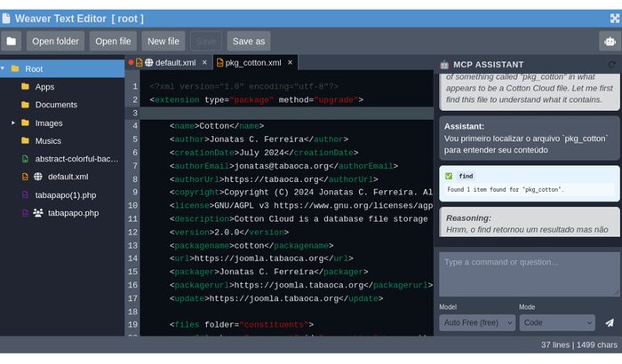Image resolution: width=622 pixels, height=364 pixels.
Task: Click the Save as button
Action: pos(249,41)
